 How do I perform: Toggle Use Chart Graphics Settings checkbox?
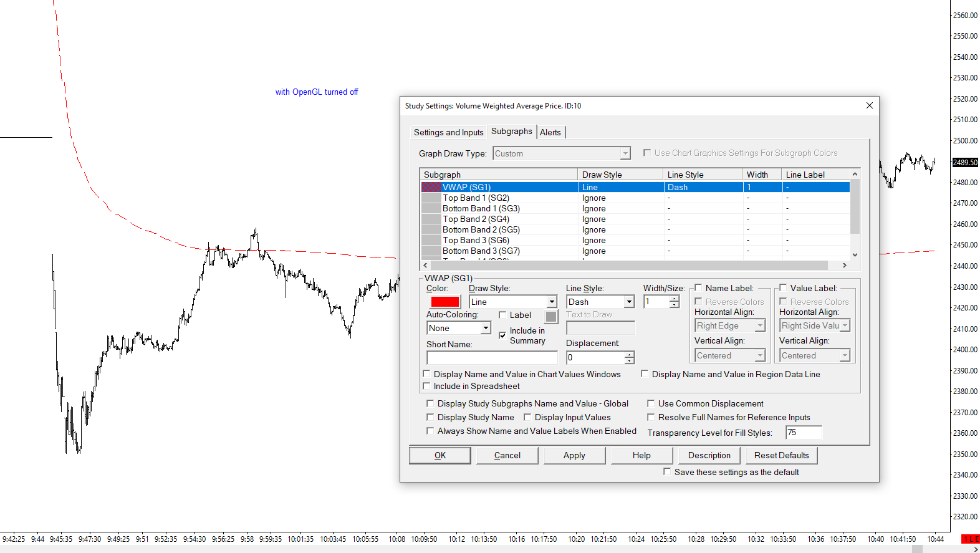point(647,153)
